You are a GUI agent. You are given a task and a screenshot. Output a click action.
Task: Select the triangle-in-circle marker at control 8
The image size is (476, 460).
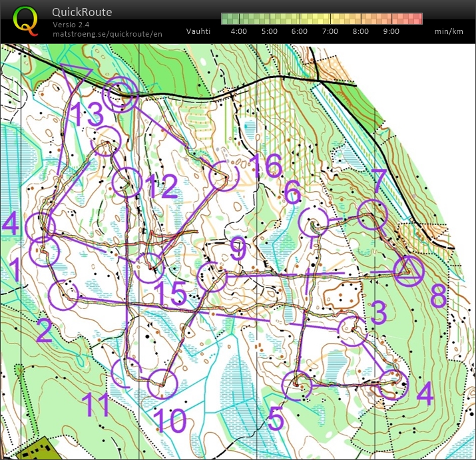point(408,270)
